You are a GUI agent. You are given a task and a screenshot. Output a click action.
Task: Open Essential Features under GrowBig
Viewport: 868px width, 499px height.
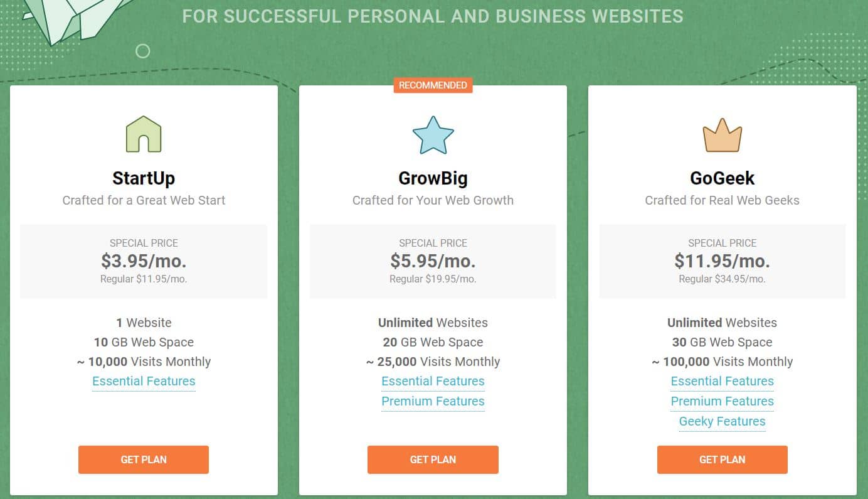(433, 381)
